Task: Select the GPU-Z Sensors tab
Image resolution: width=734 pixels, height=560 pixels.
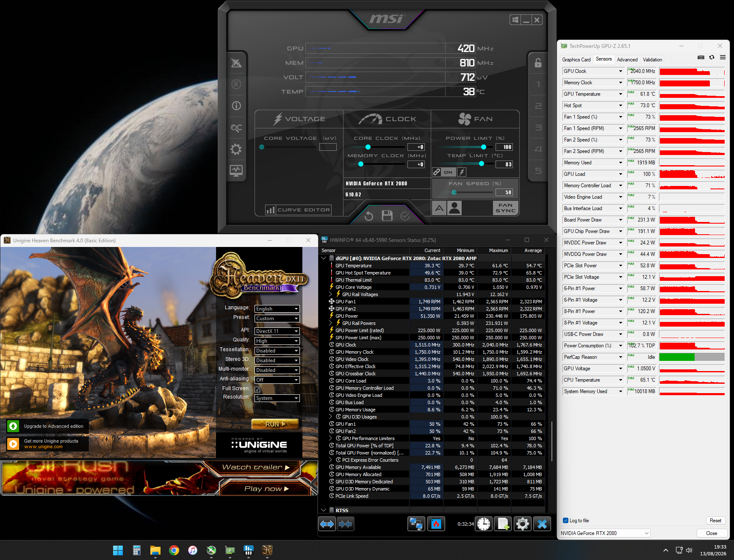Action: click(604, 59)
